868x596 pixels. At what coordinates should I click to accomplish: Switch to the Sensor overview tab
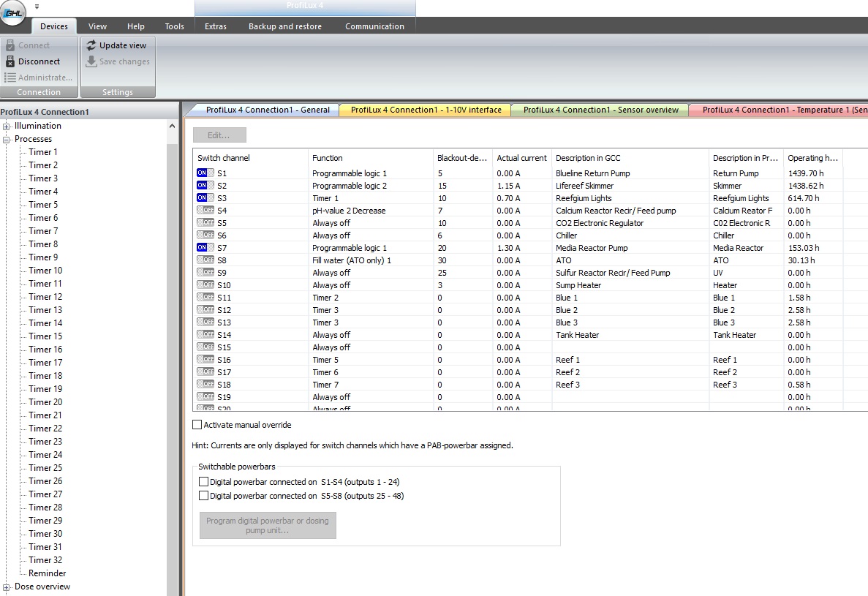pyautogui.click(x=600, y=110)
